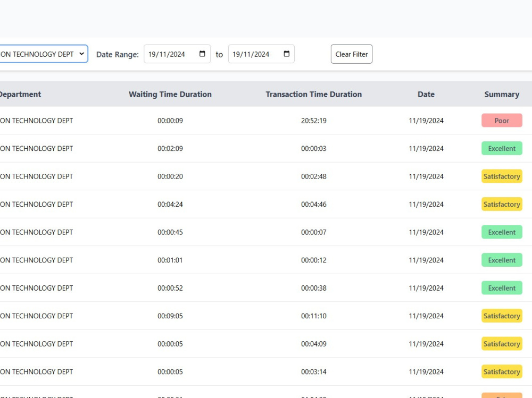Select waiting time 00:00:09 cell
The image size is (532, 398).
pos(170,121)
